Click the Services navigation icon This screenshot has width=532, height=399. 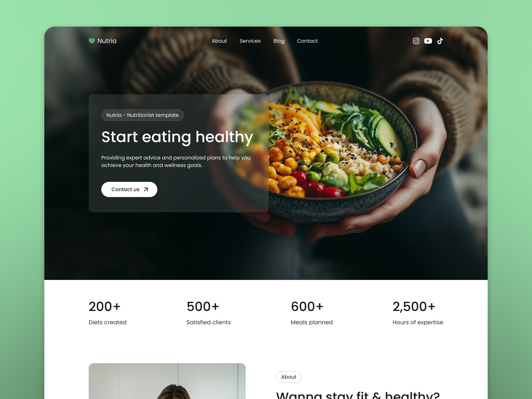point(250,41)
